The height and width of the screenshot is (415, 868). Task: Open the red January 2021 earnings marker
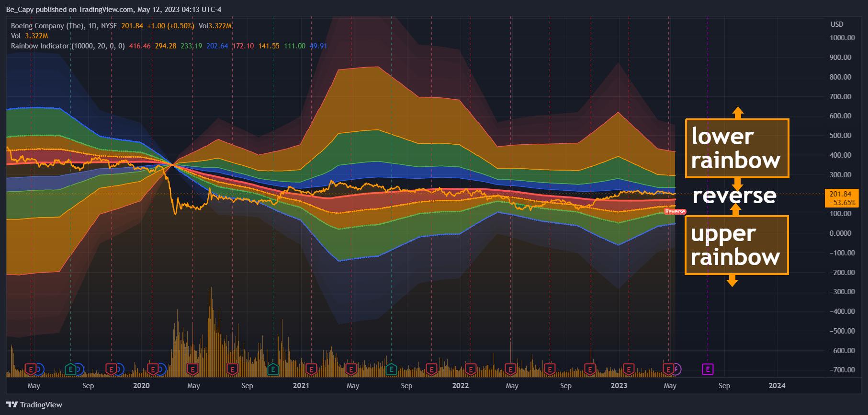pos(311,369)
